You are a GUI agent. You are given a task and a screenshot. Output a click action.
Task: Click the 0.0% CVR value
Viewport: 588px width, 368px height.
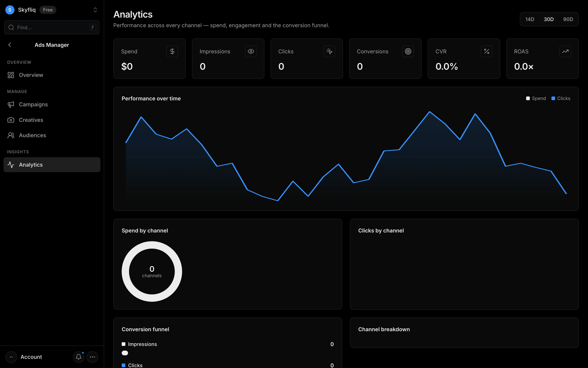tap(447, 66)
